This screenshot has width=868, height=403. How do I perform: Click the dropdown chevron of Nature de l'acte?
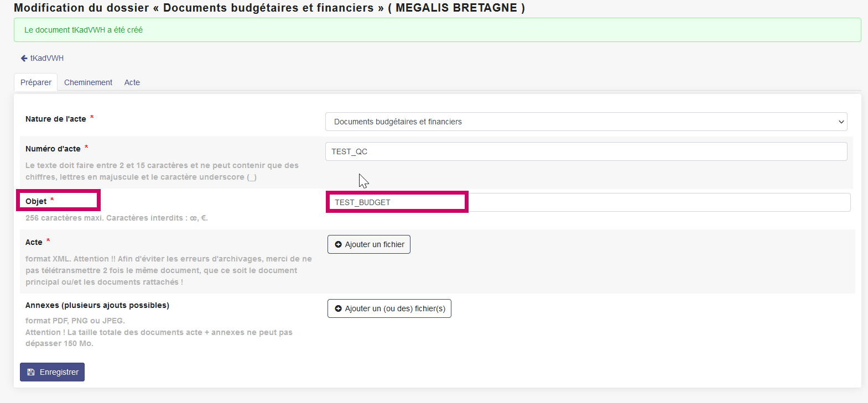pos(841,122)
